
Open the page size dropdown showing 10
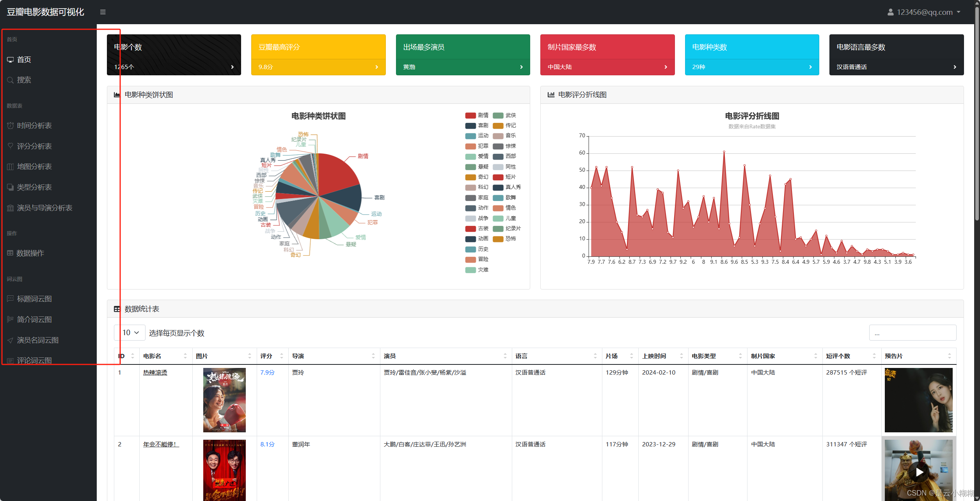coord(130,333)
